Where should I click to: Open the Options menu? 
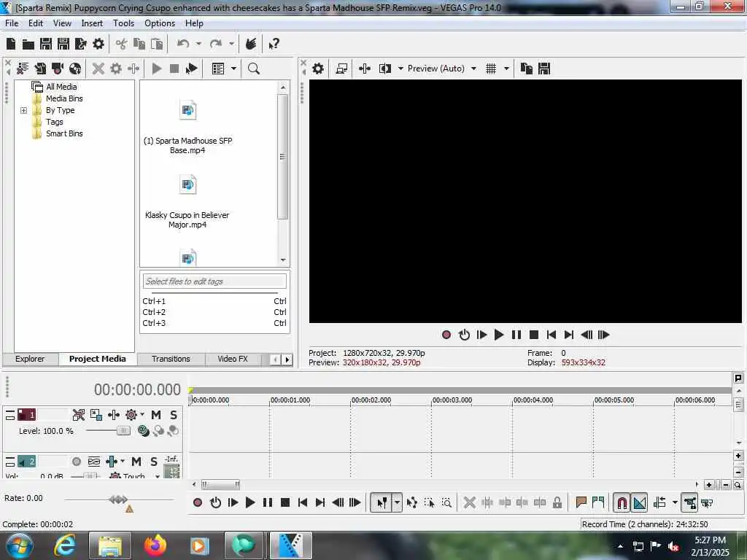(160, 23)
